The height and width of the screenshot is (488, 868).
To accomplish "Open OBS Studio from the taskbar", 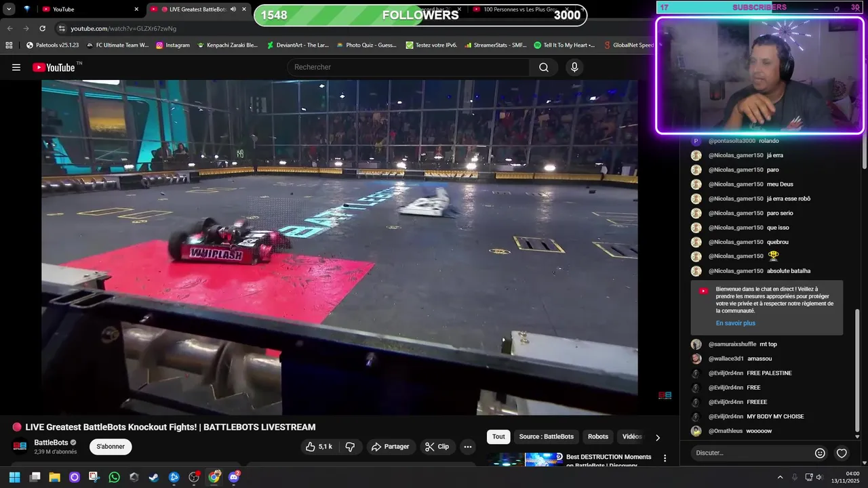I will coord(194,477).
